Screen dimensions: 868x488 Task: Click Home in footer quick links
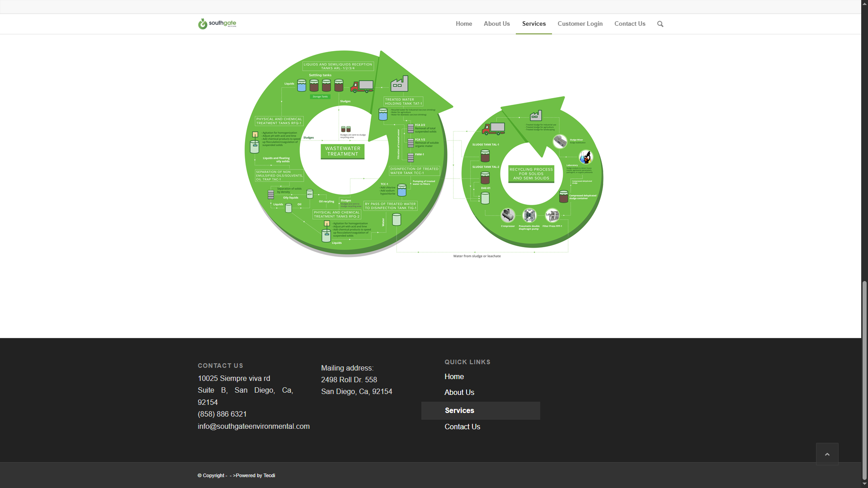pyautogui.click(x=454, y=377)
